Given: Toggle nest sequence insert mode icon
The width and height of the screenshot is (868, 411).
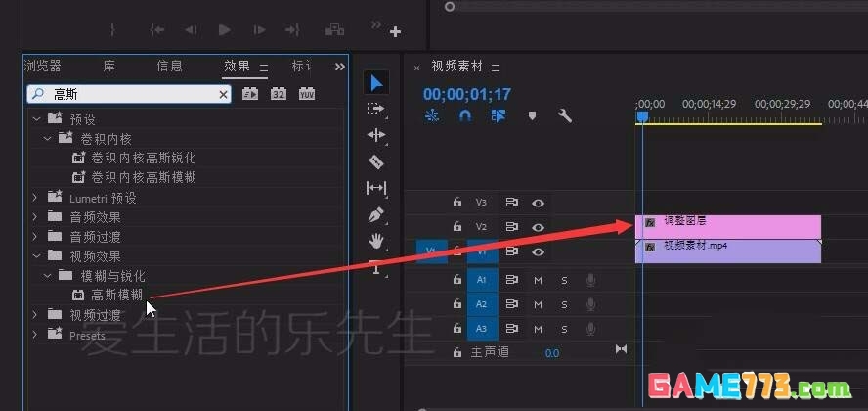Looking at the screenshot, I should [x=432, y=115].
